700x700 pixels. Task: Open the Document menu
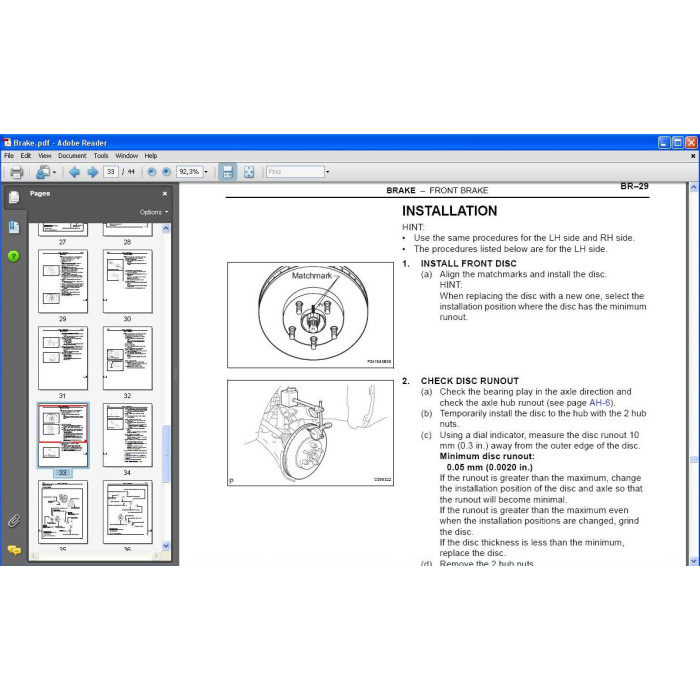(x=72, y=156)
